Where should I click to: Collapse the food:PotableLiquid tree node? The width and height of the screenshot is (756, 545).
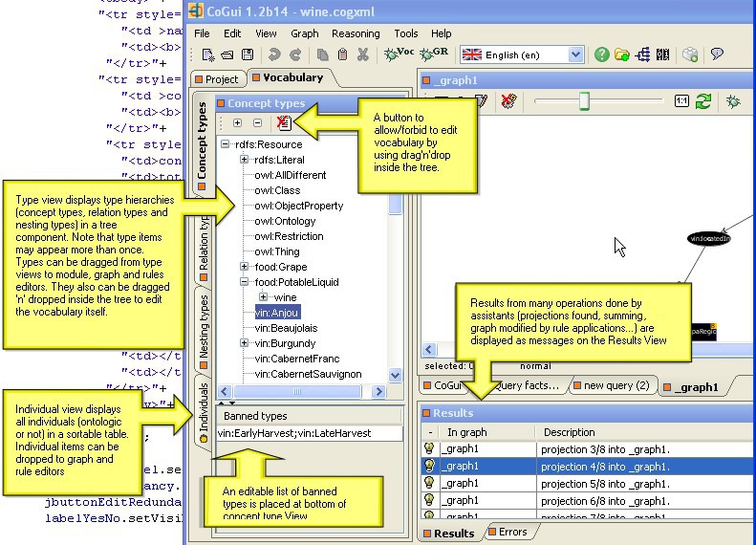[244, 282]
